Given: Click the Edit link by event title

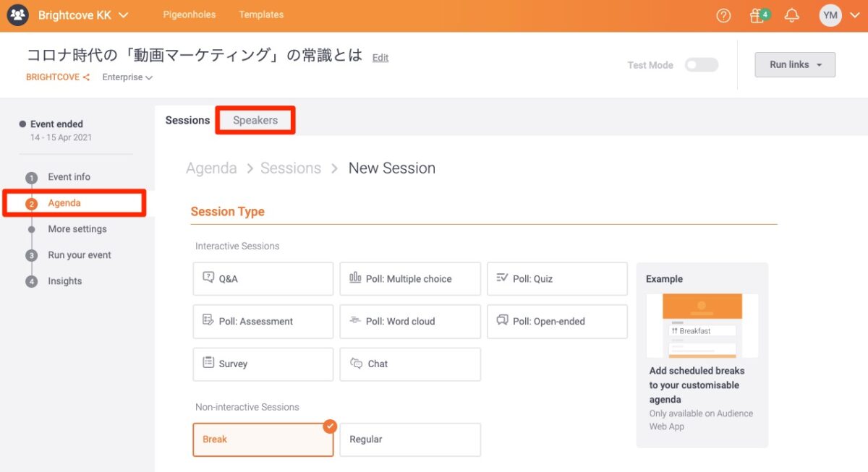Looking at the screenshot, I should [x=380, y=58].
